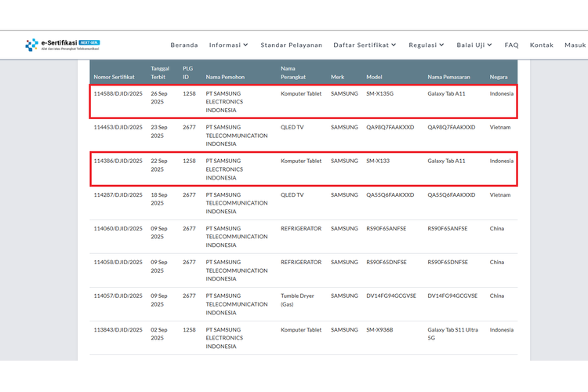Select certificate 114453/DJID/2025
Screen dimensions: 588x392
(x=118, y=127)
